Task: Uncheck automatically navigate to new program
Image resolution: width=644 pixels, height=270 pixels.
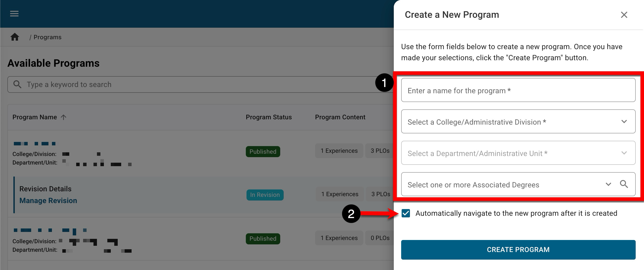Action: click(x=406, y=213)
